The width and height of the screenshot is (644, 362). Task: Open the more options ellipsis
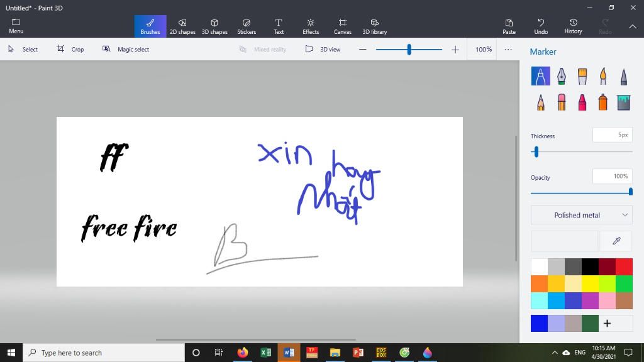(508, 49)
